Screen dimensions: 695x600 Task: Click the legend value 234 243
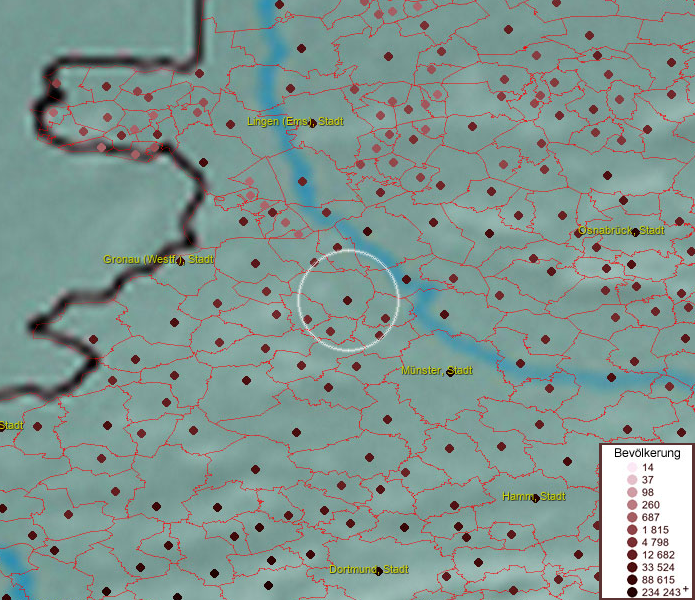[x=661, y=592]
